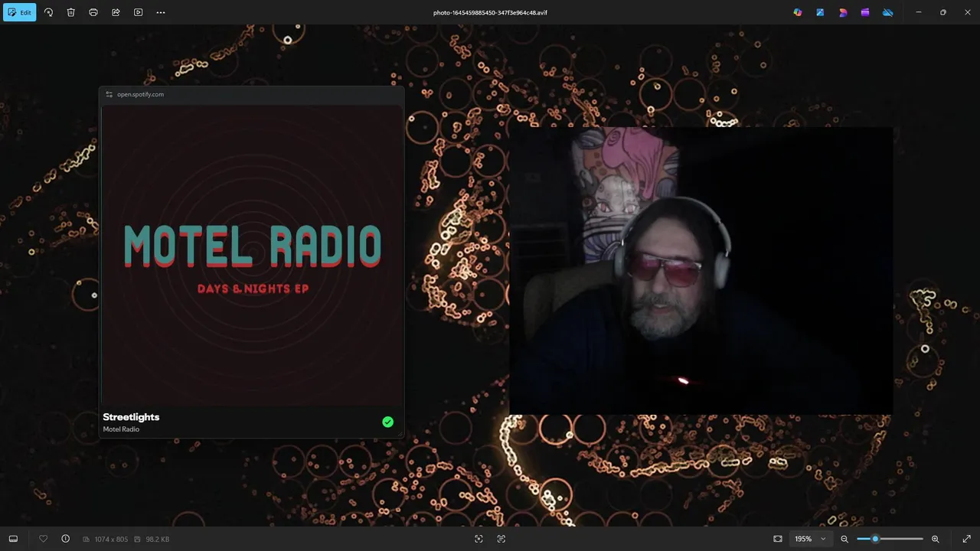The width and height of the screenshot is (980, 551).
Task: Click the Edit button
Action: click(x=19, y=12)
